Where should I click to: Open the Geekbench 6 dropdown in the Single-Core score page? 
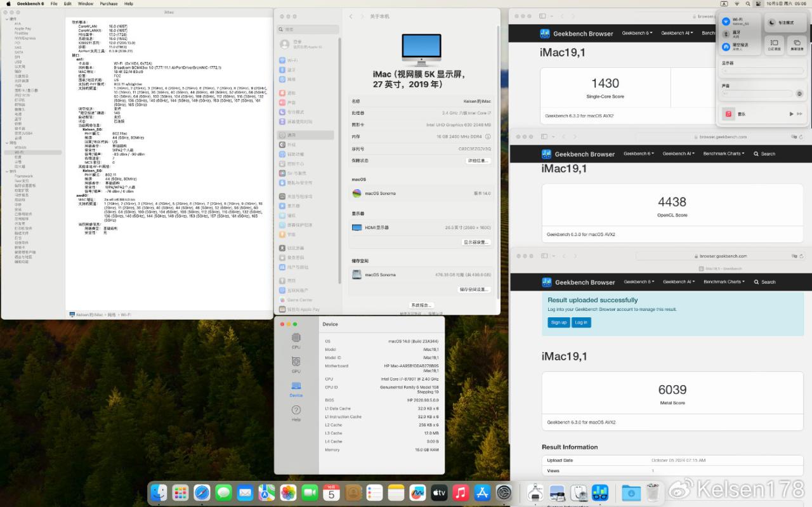[x=637, y=33]
